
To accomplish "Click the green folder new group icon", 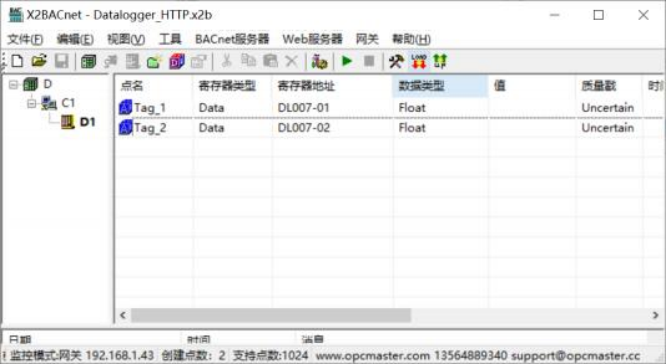I will pyautogui.click(x=154, y=62).
